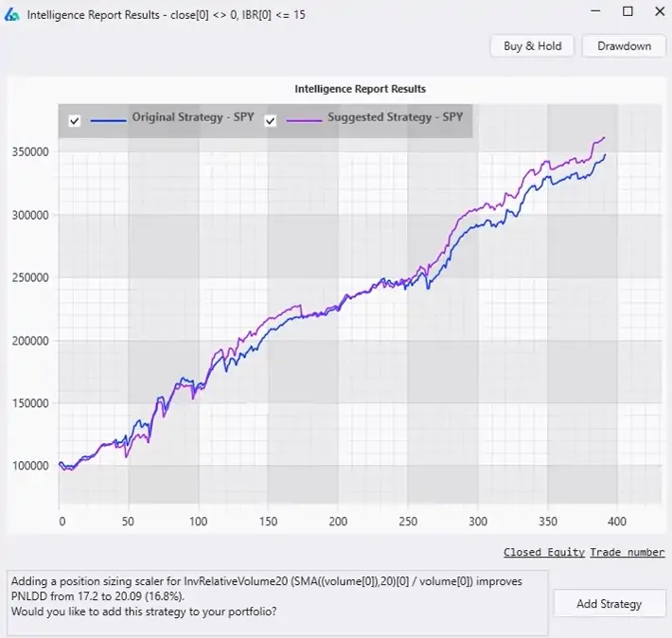The width and height of the screenshot is (672, 638).
Task: Click the application logo icon in title bar
Action: pos(11,14)
